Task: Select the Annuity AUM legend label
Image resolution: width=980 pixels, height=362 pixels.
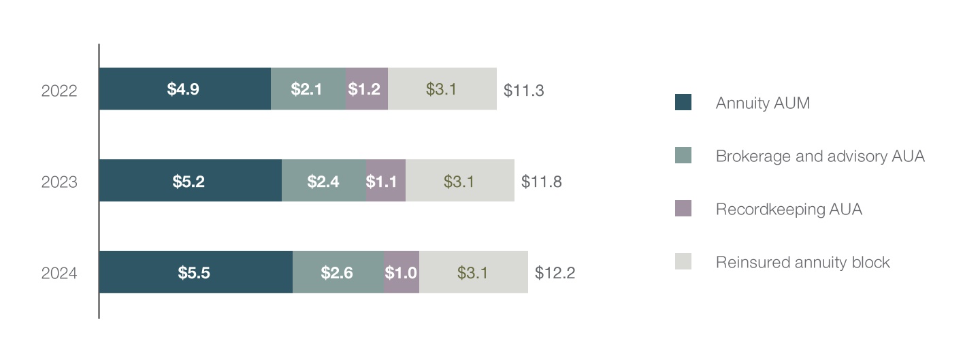Action: click(762, 103)
